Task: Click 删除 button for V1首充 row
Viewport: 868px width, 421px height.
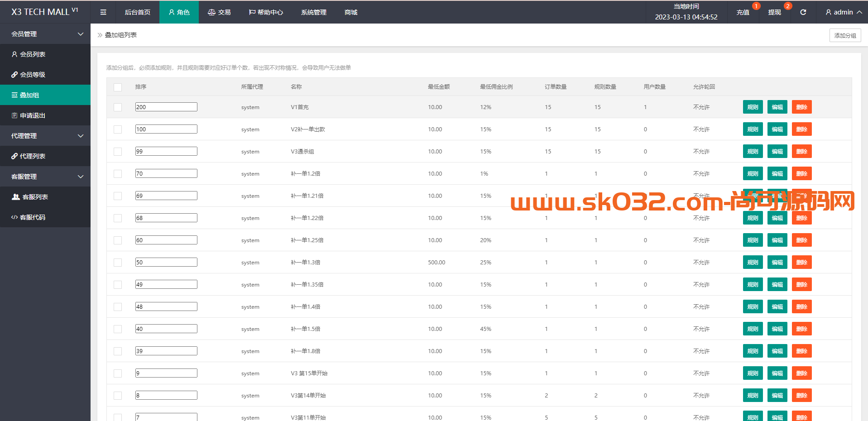Action: tap(801, 107)
